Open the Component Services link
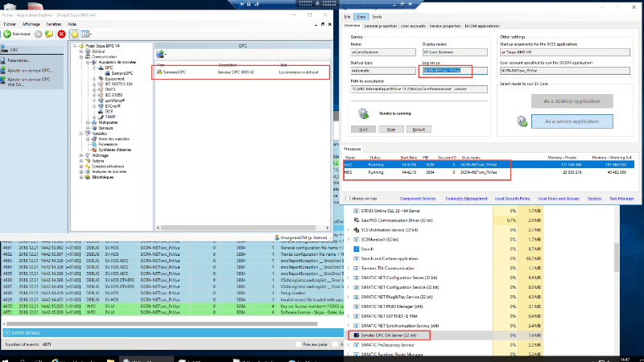This screenshot has height=362, width=644. pyautogui.click(x=418, y=199)
